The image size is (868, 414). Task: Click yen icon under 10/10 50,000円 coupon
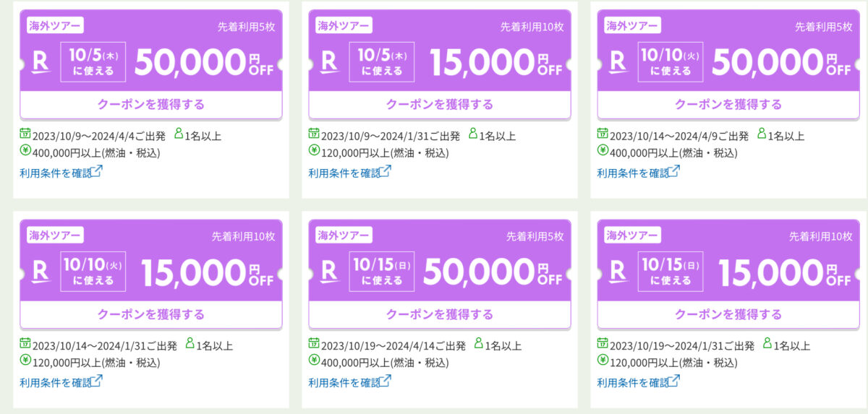point(603,151)
